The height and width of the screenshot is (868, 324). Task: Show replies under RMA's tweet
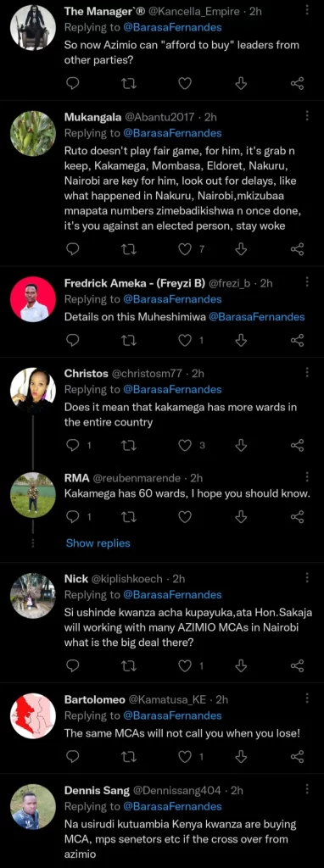click(x=98, y=542)
